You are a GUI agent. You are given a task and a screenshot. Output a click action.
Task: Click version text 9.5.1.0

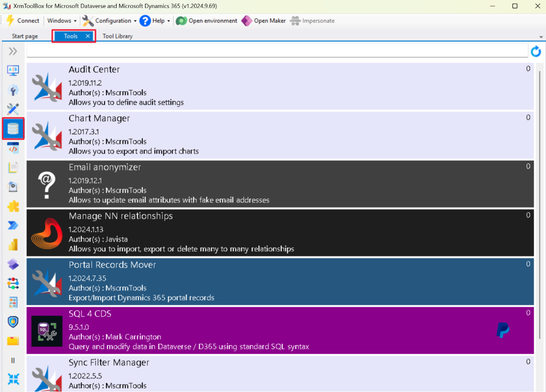(x=79, y=327)
